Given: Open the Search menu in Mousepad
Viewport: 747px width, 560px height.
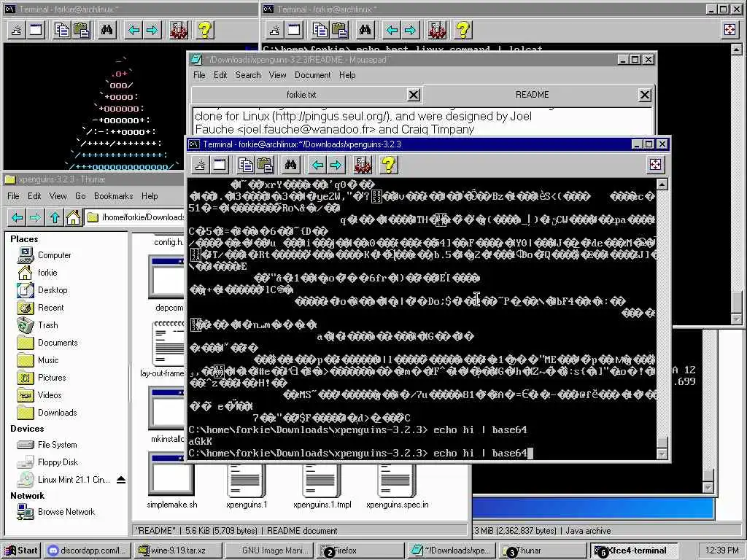Looking at the screenshot, I should (248, 75).
